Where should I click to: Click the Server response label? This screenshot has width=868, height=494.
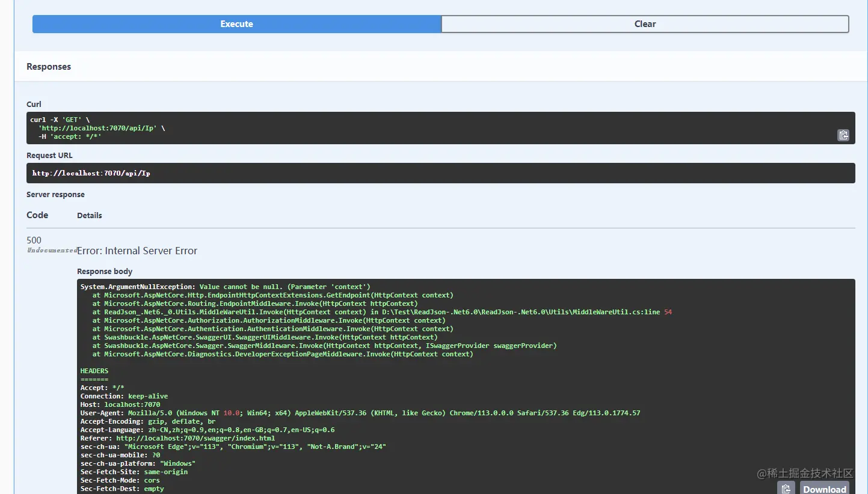55,195
